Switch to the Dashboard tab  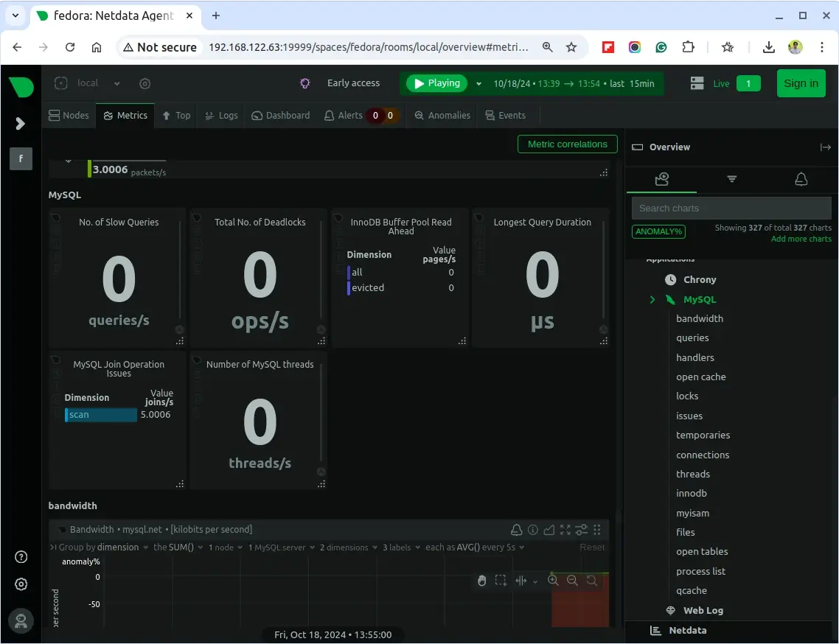pyautogui.click(x=281, y=116)
